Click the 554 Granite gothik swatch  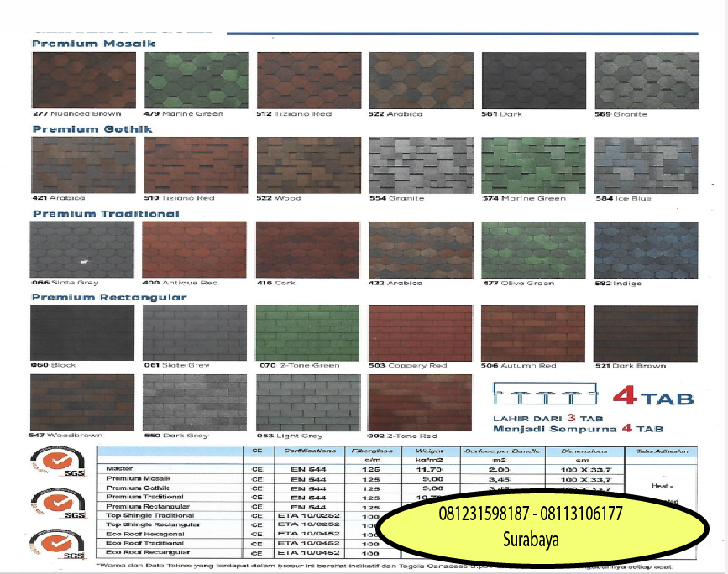coord(422,165)
